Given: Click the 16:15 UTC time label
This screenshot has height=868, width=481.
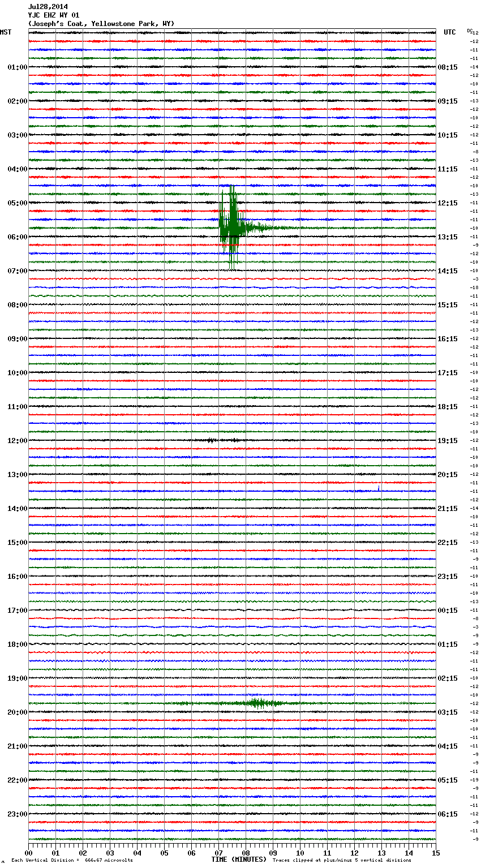Looking at the screenshot, I should (x=448, y=339).
